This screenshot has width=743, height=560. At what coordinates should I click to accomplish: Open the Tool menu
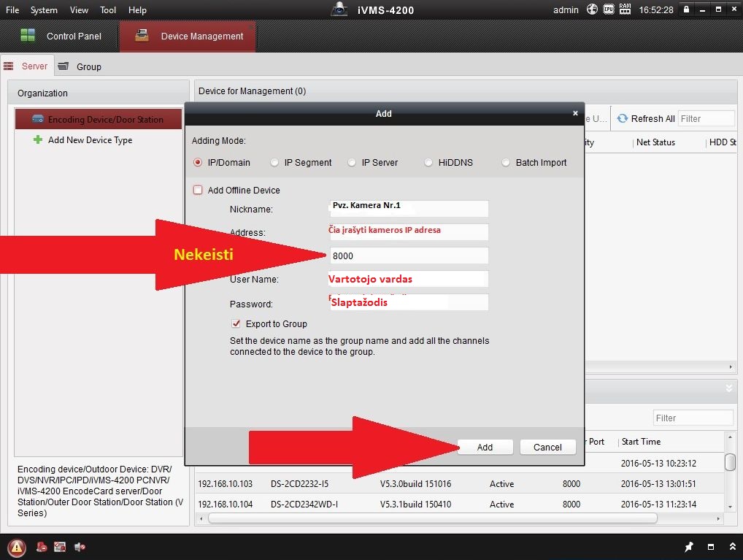pyautogui.click(x=108, y=10)
